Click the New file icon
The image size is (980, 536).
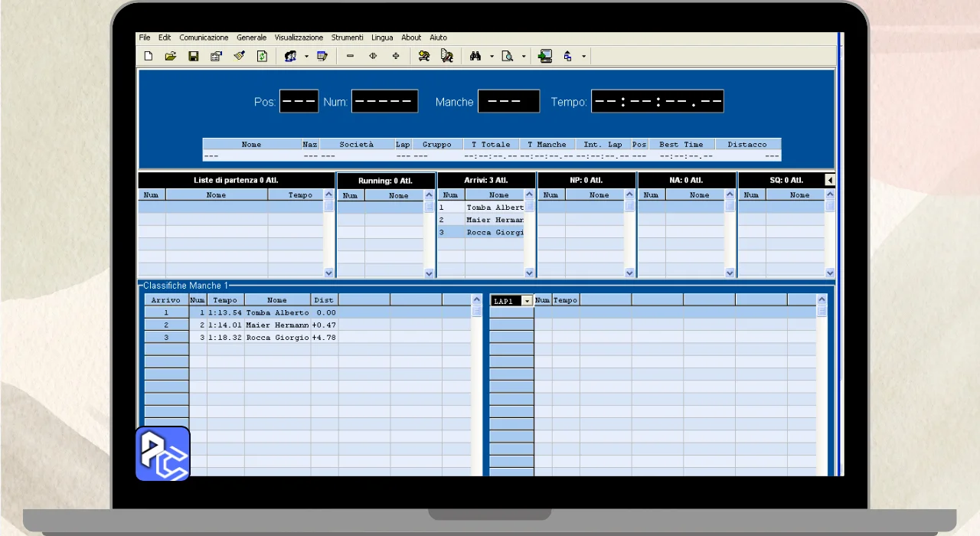tap(149, 56)
